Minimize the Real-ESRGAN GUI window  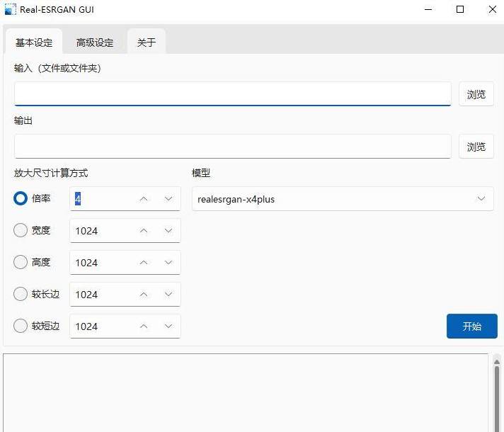428,9
